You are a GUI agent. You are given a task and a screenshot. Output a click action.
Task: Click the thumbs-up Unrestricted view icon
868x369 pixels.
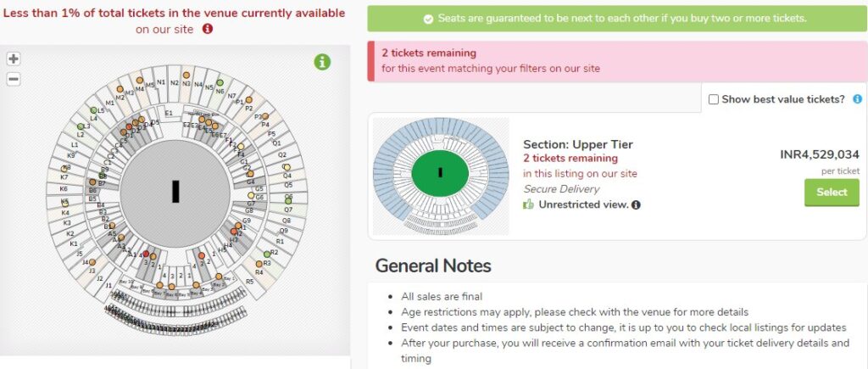point(529,204)
